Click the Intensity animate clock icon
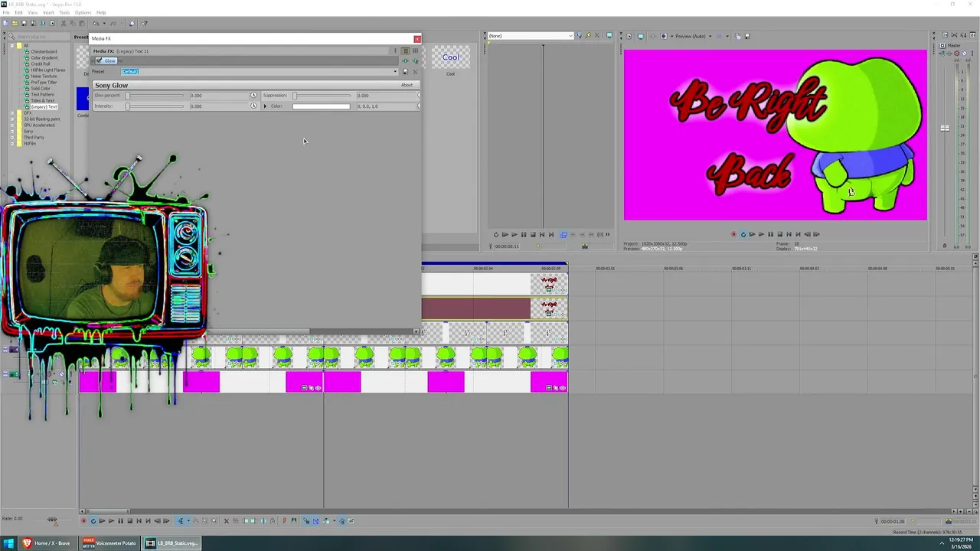 253,106
